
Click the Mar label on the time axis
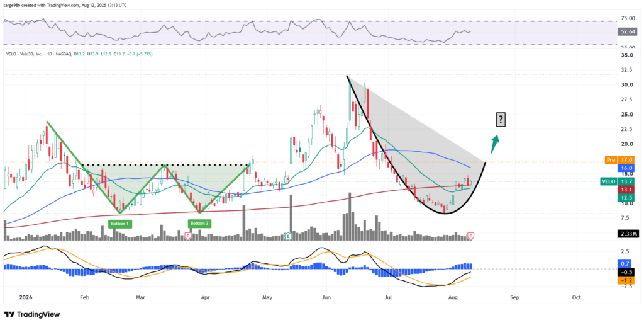(x=141, y=297)
